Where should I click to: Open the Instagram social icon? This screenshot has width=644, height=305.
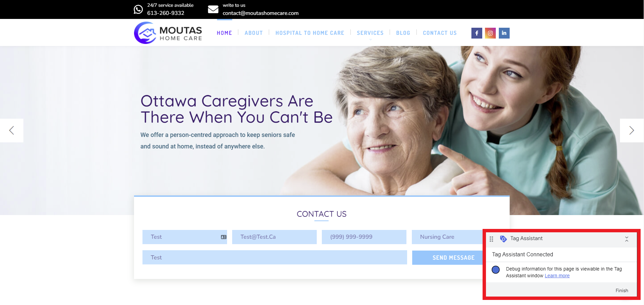click(490, 33)
